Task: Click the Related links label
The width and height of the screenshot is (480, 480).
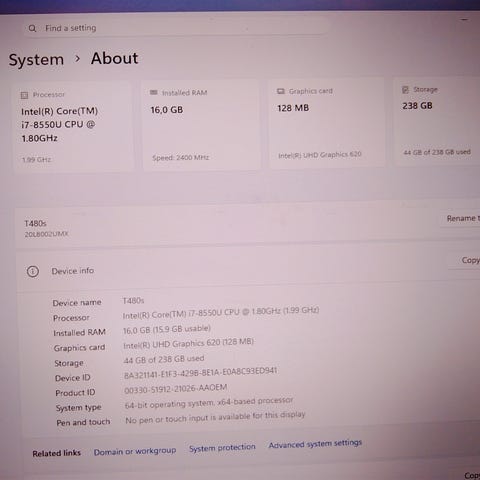Action: click(x=57, y=453)
